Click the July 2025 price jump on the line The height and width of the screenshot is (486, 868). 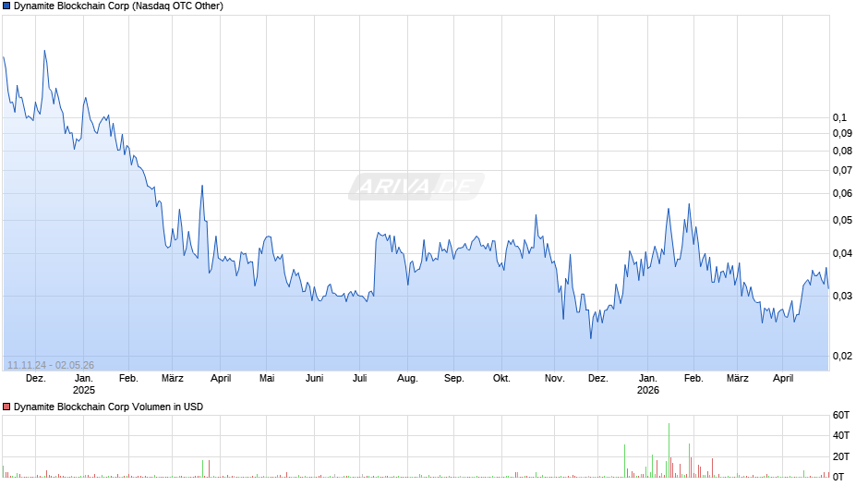tap(375, 263)
